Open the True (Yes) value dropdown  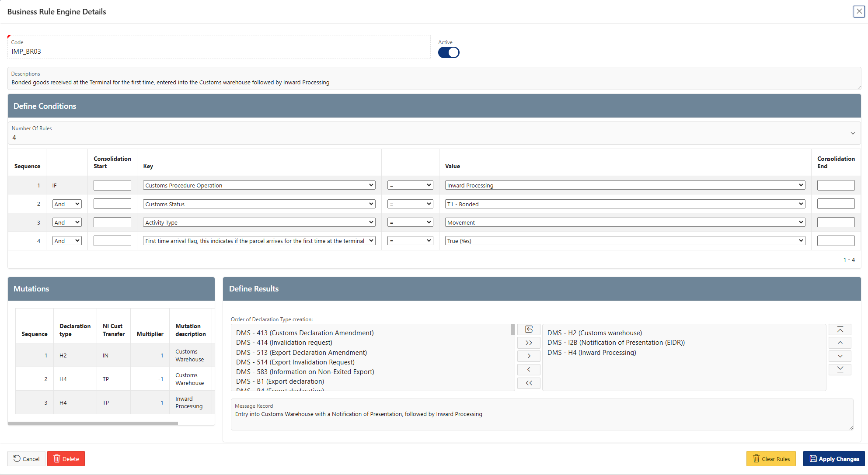(625, 241)
